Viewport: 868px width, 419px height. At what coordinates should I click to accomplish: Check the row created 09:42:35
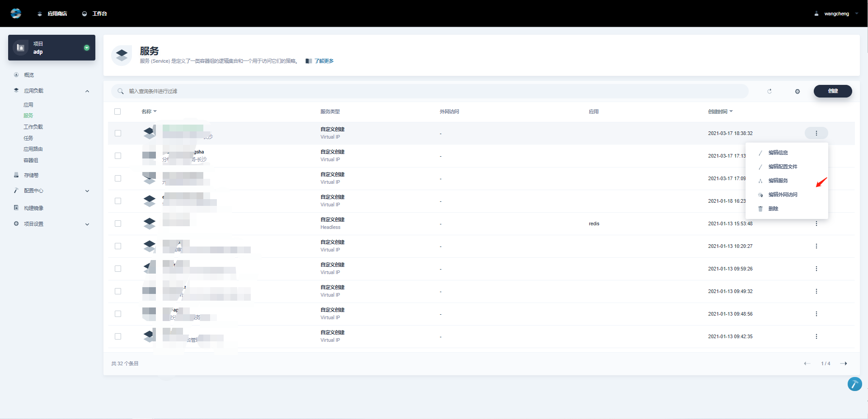click(118, 336)
